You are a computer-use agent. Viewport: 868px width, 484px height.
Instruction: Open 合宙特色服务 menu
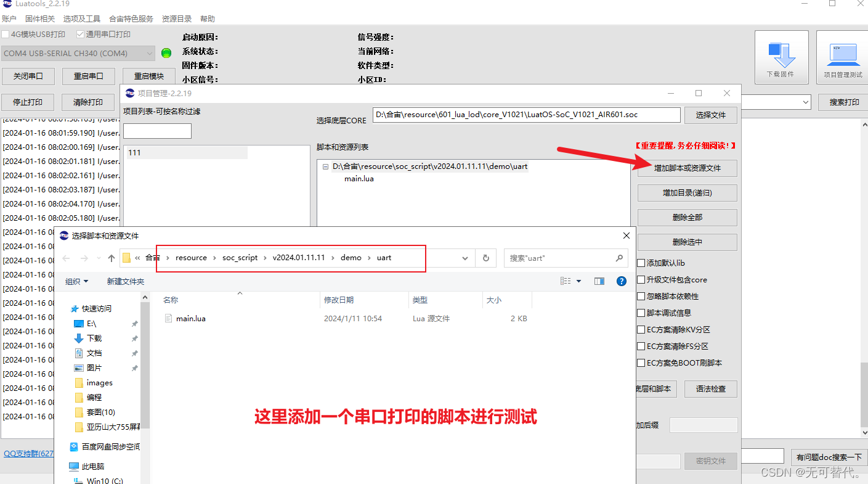(x=131, y=19)
